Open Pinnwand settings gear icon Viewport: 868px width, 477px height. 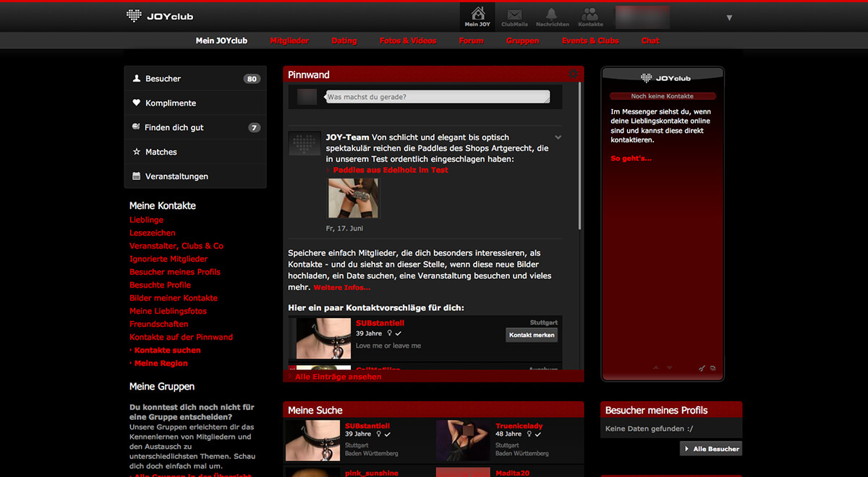coord(574,74)
